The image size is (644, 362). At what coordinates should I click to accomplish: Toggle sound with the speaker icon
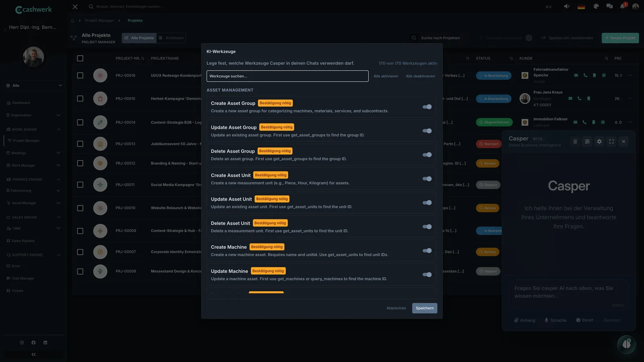(567, 6)
